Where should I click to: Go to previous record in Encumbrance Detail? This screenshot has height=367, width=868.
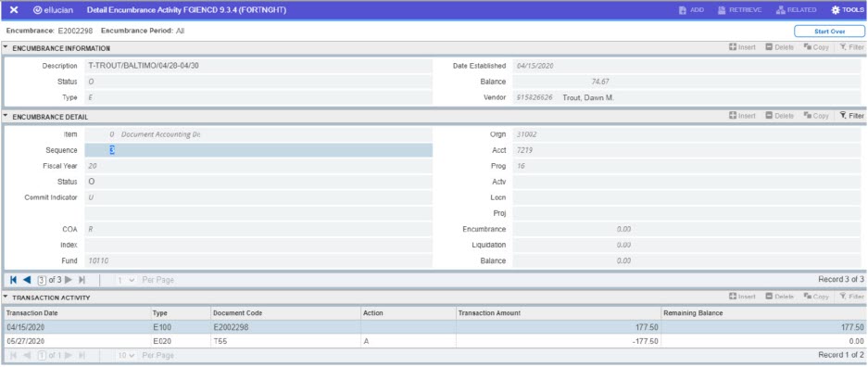(27, 280)
